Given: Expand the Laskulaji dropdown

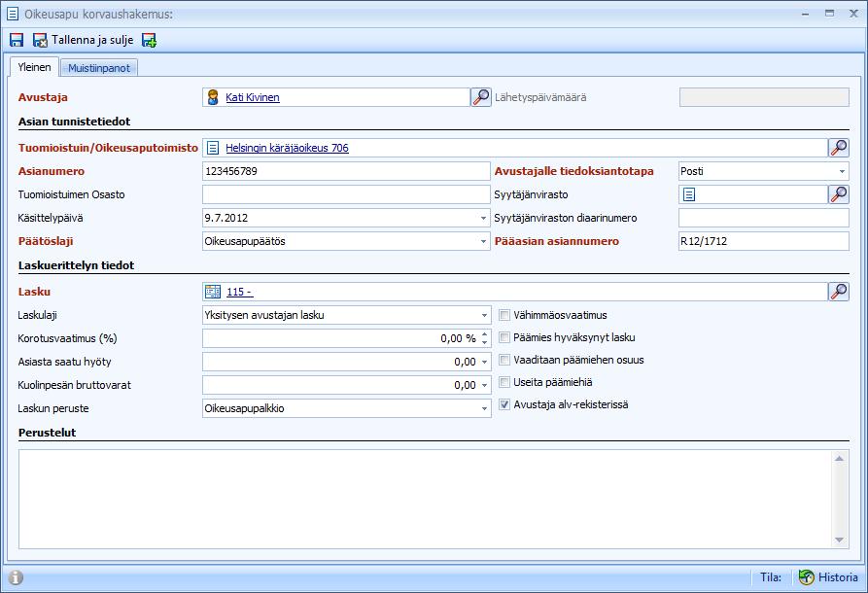Looking at the screenshot, I should (484, 316).
